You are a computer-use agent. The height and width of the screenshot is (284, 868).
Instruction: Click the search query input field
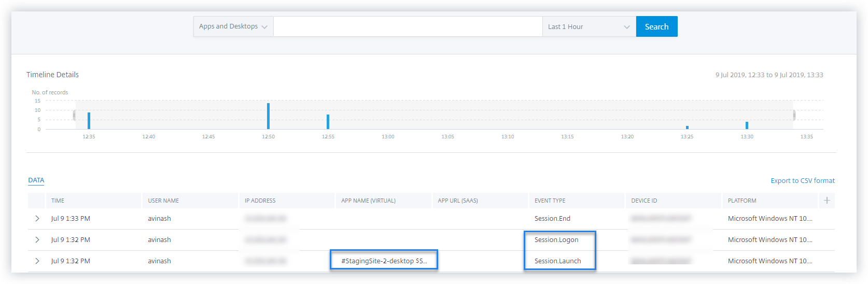click(x=408, y=26)
